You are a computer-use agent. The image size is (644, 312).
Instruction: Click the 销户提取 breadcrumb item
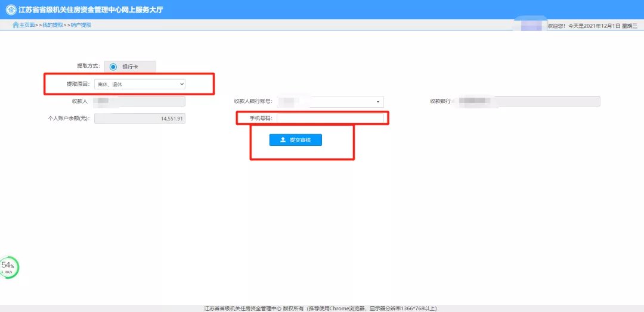80,25
